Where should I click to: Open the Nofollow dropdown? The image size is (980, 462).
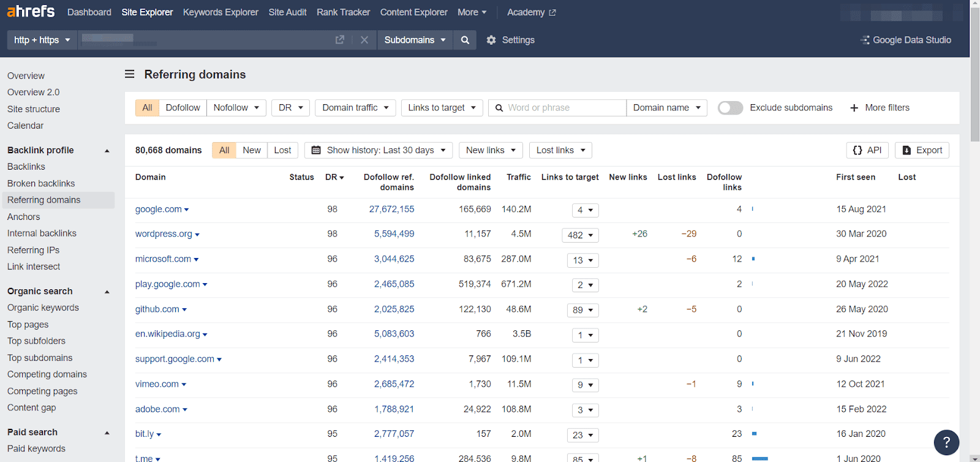[236, 108]
